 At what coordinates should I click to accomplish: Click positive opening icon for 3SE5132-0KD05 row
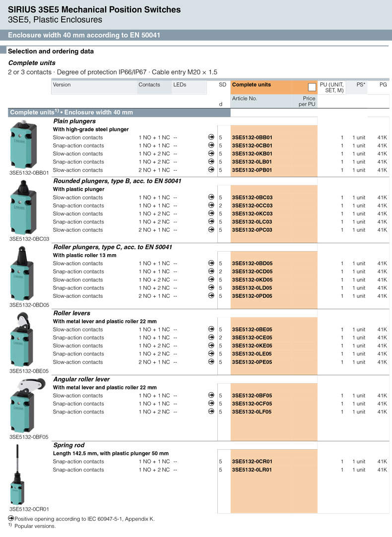pyautogui.click(x=211, y=280)
